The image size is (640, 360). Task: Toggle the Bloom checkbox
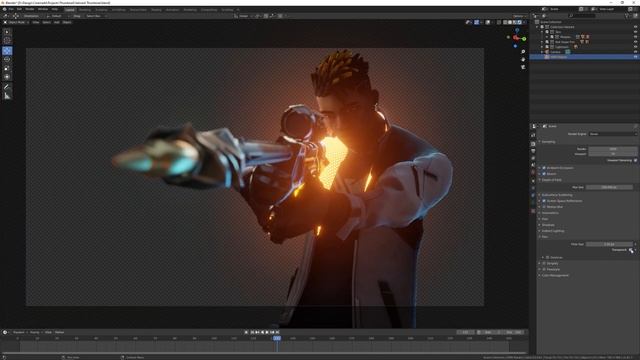click(x=544, y=174)
